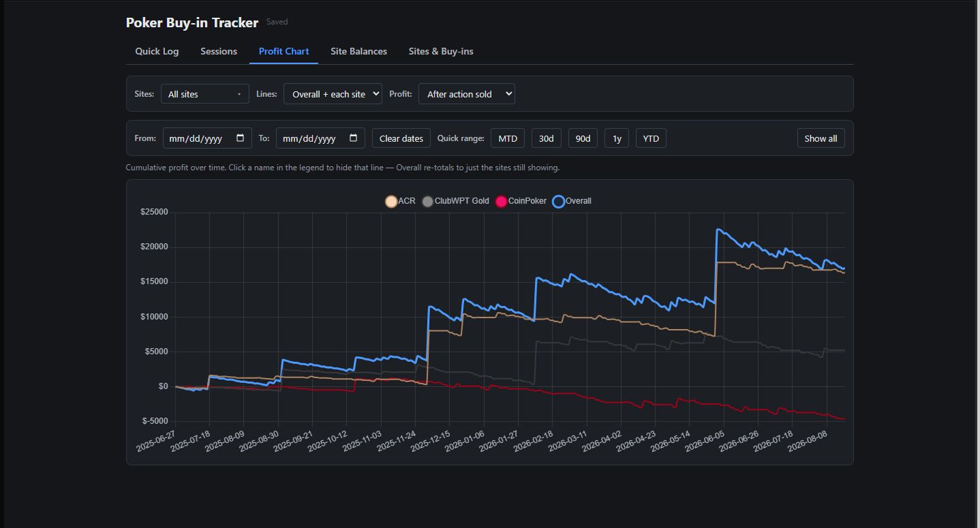Click the $10000 y-axis label
980x528 pixels.
click(x=154, y=317)
